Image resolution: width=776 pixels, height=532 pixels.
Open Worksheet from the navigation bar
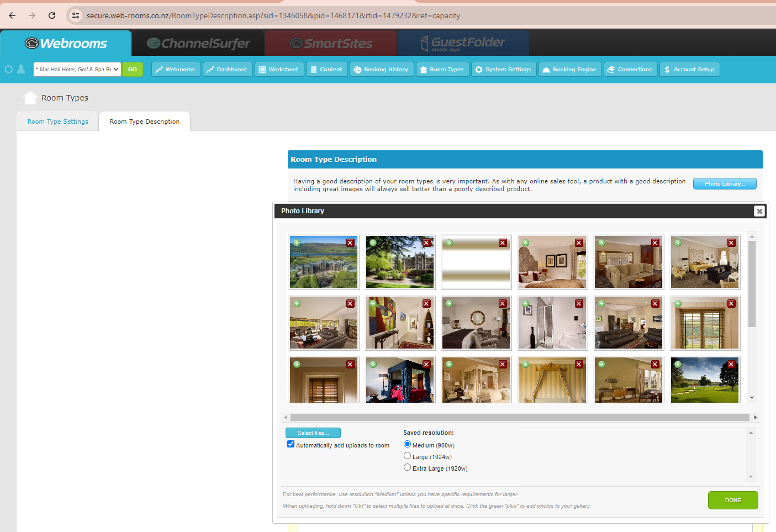[x=279, y=70]
